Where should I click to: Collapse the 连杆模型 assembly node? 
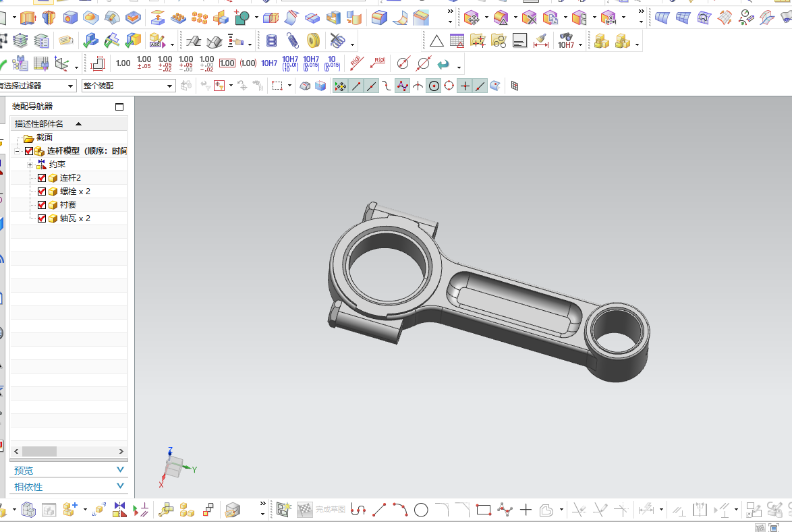click(17, 151)
